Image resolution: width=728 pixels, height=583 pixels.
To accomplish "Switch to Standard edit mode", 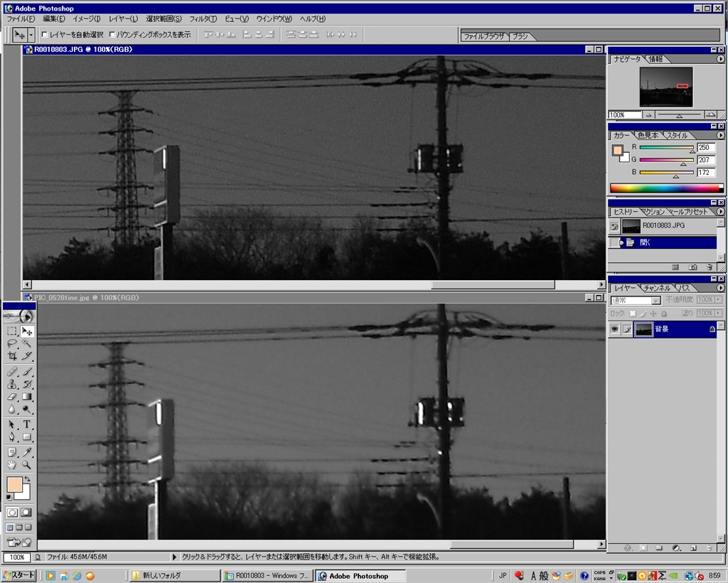I will coord(12,513).
